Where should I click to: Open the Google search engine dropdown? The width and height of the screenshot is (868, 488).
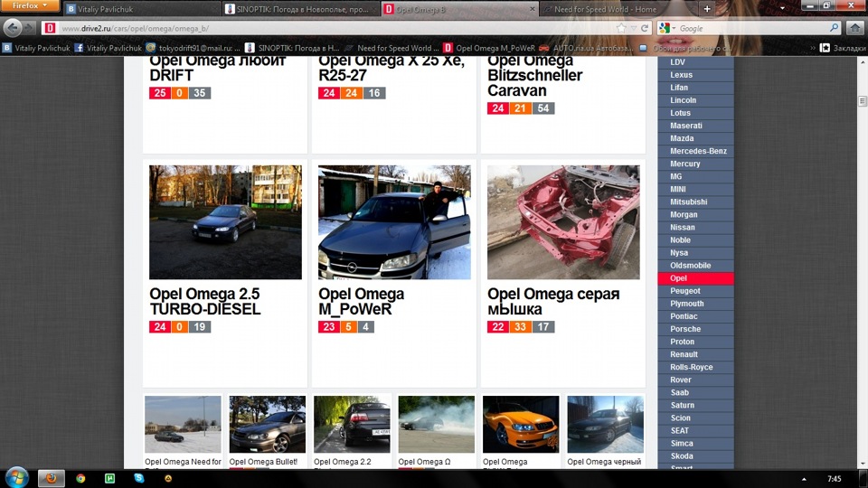pos(666,28)
